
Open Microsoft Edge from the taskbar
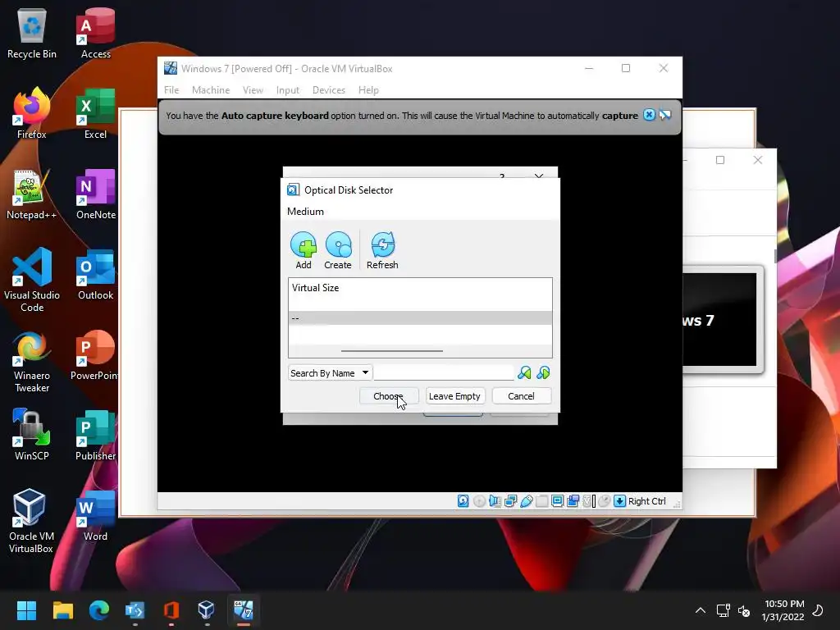99,610
